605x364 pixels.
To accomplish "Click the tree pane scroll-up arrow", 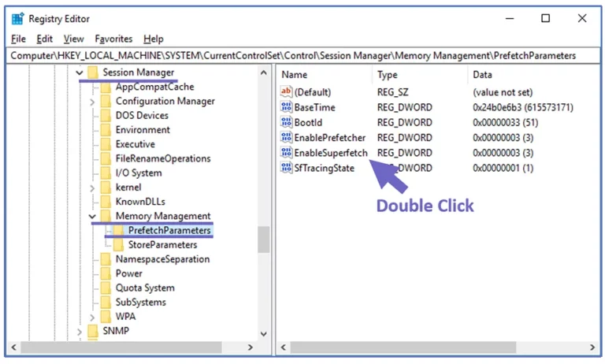I will coord(264,72).
